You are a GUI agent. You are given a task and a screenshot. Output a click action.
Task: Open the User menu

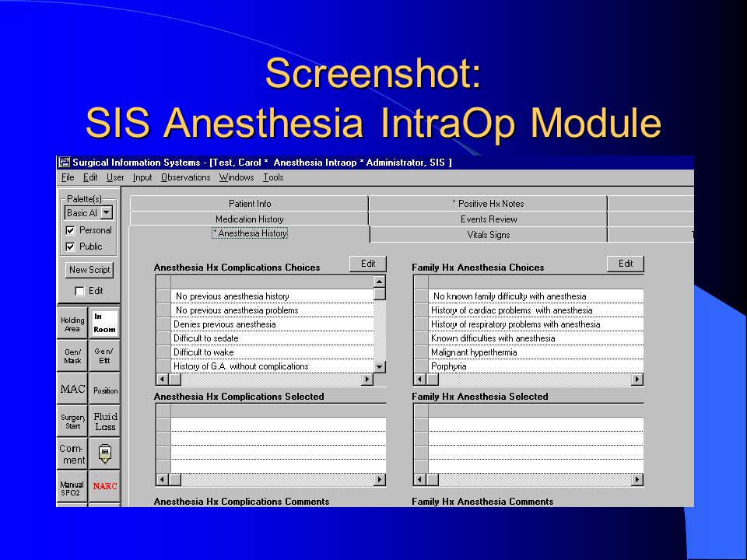point(115,177)
